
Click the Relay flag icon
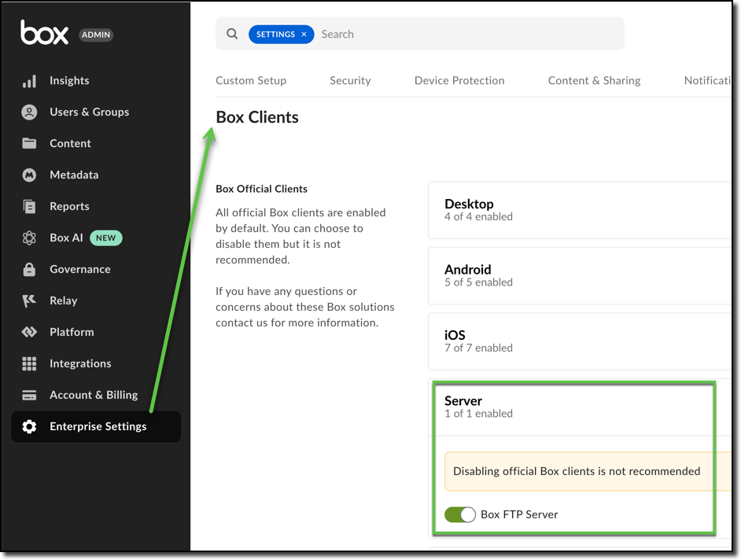[x=29, y=301]
